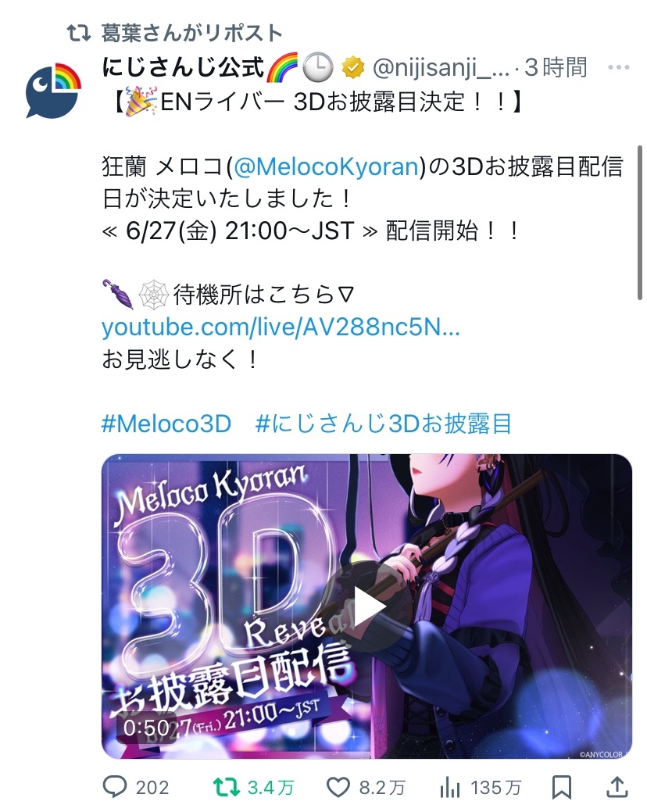Image resolution: width=647 pixels, height=812 pixels.
Task: Click the @nijisanji_ handle
Action: (441, 68)
